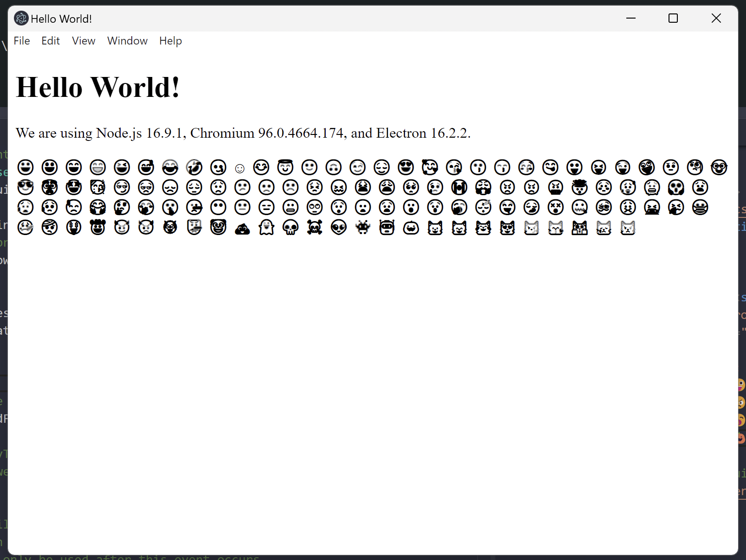
Task: Click the heart-eyes cat emoji
Action: pos(508,227)
